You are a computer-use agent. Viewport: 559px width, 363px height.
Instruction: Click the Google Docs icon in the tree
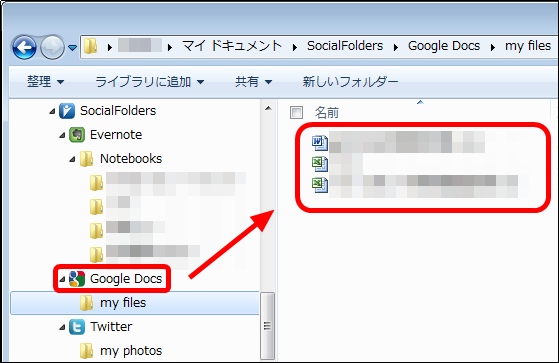(x=77, y=279)
